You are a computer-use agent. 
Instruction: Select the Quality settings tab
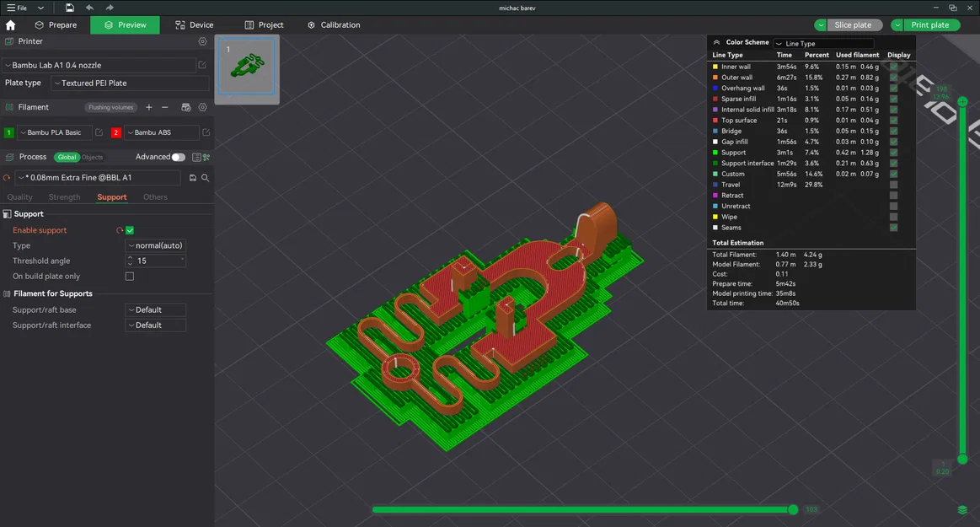click(19, 197)
